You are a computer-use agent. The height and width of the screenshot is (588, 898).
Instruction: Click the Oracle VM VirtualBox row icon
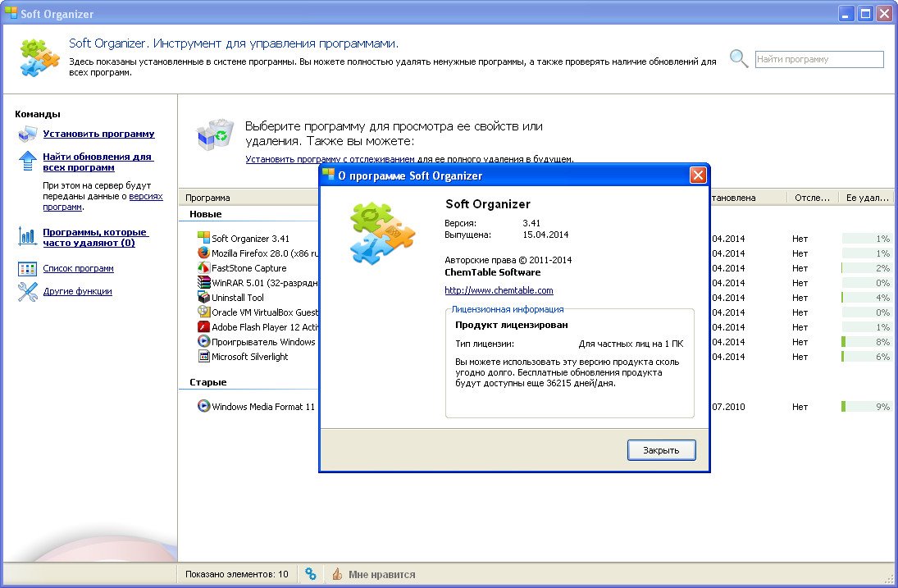click(203, 312)
